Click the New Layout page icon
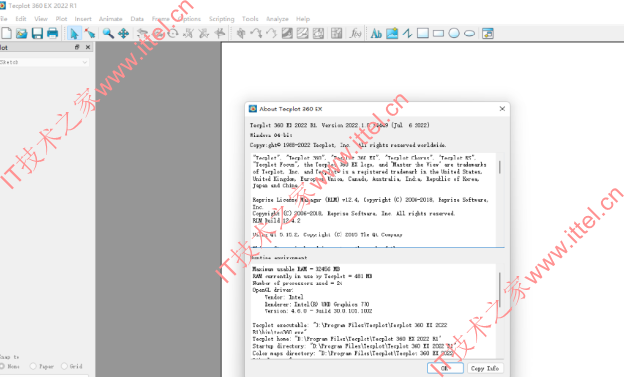This screenshot has height=378, width=624. (6, 33)
